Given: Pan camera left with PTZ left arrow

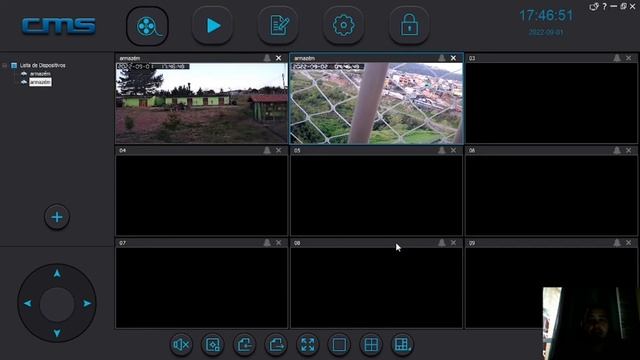Looking at the screenshot, I should pos(27,303).
